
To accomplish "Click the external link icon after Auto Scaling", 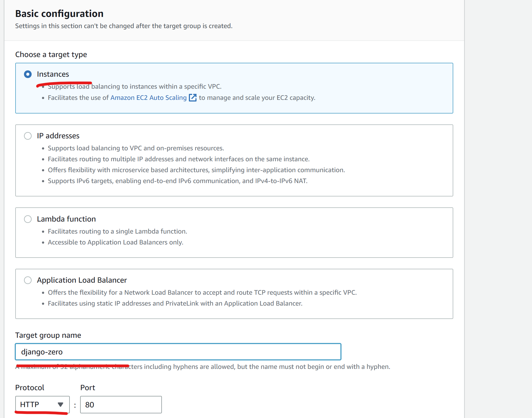I will point(193,98).
